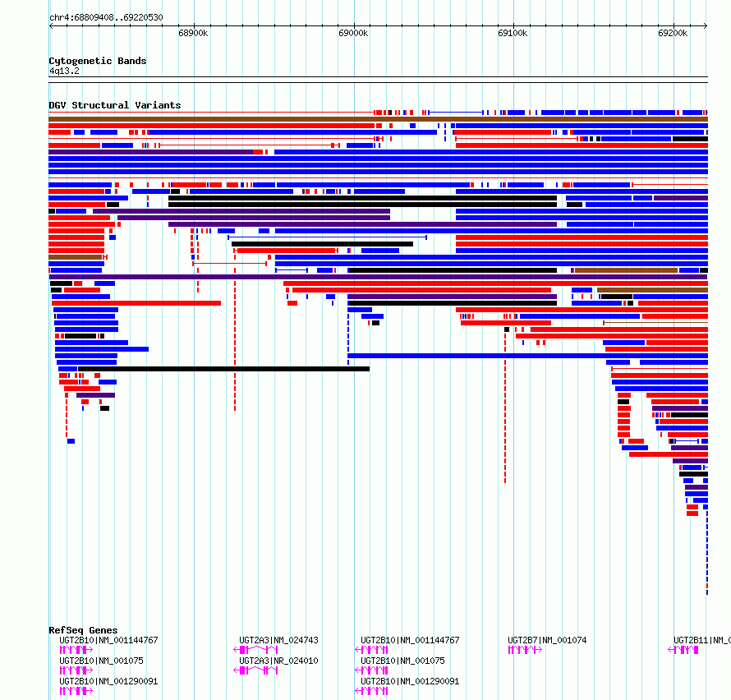The width and height of the screenshot is (731, 700).
Task: Click the partially visible UGT2B11 gene label
Action: click(702, 640)
